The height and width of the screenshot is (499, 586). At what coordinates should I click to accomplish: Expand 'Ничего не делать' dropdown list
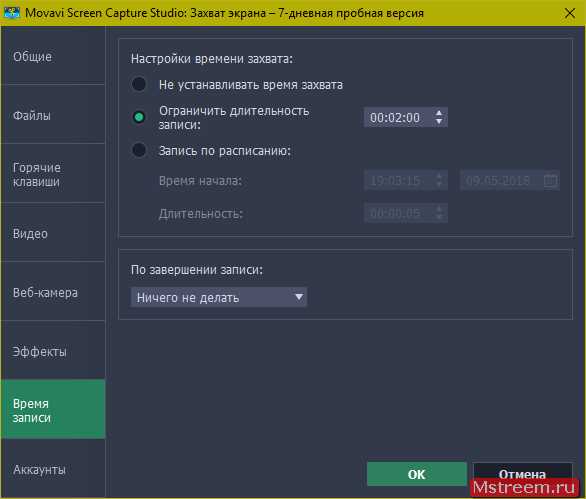tap(219, 297)
